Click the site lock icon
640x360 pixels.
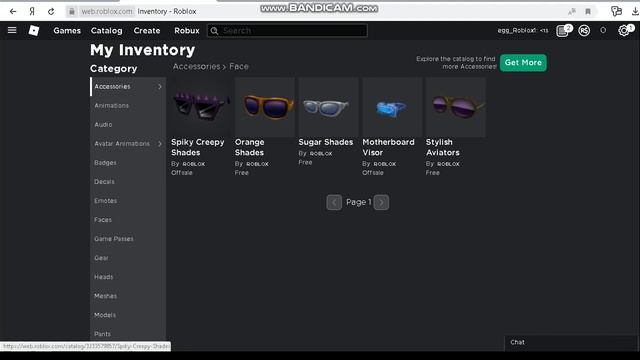tap(71, 11)
